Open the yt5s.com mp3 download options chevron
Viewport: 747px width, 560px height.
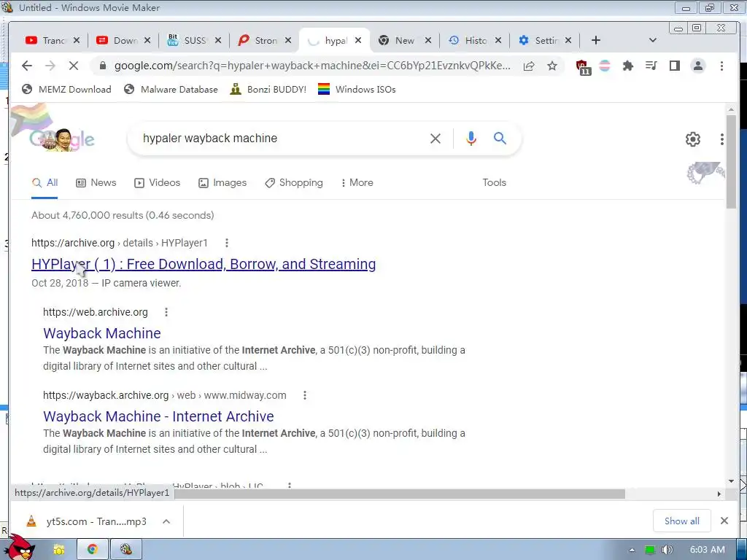tap(166, 521)
